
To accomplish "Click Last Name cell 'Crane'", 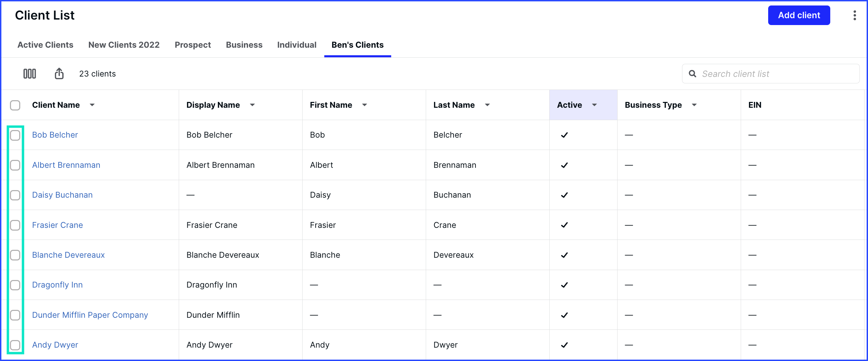I will pos(445,225).
